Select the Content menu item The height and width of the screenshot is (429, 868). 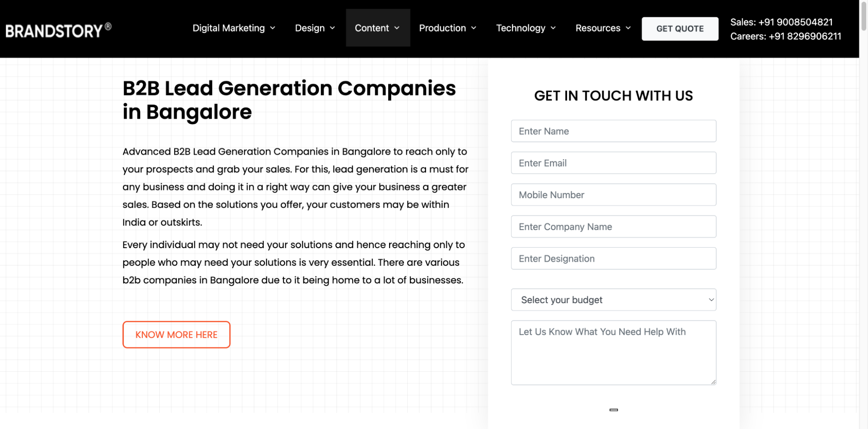click(x=372, y=28)
